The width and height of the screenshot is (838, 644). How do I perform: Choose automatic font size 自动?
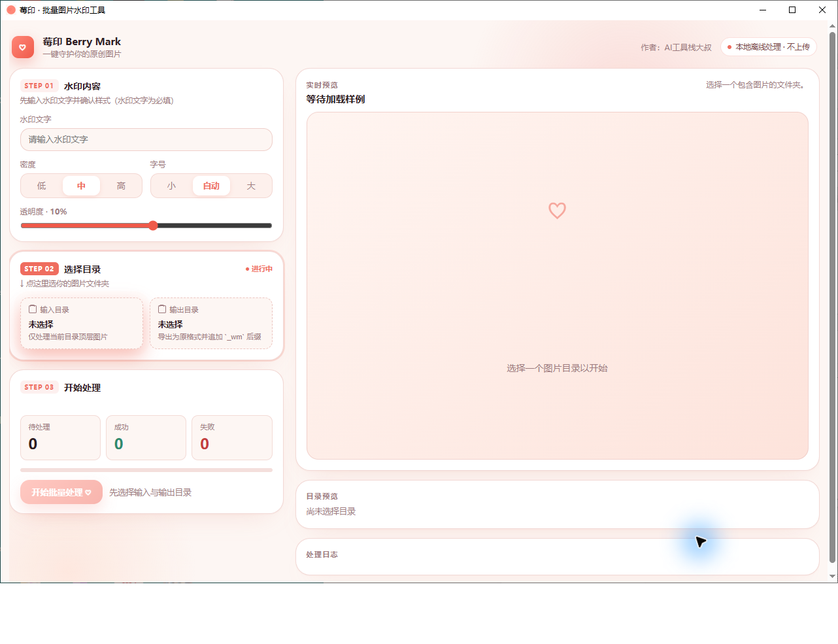point(211,186)
